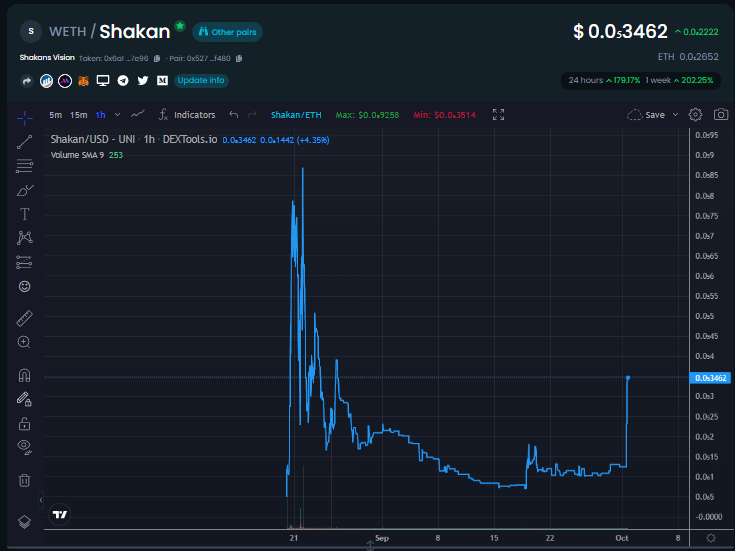This screenshot has width=735, height=551.
Task: Open the object tree layers icon
Action: point(24,521)
